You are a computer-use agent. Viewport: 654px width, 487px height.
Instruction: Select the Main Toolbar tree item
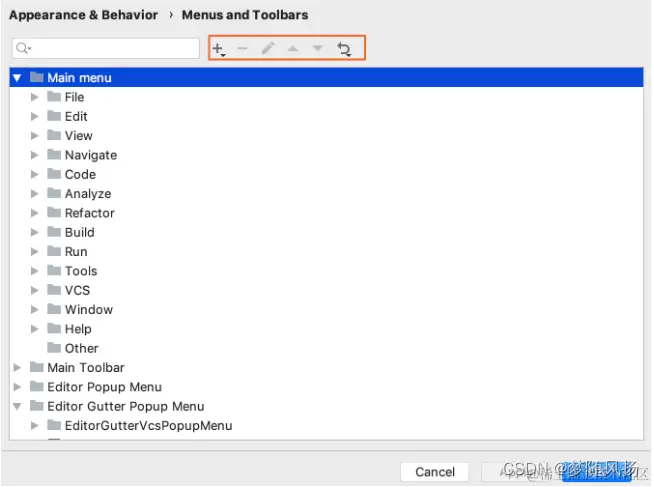86,367
